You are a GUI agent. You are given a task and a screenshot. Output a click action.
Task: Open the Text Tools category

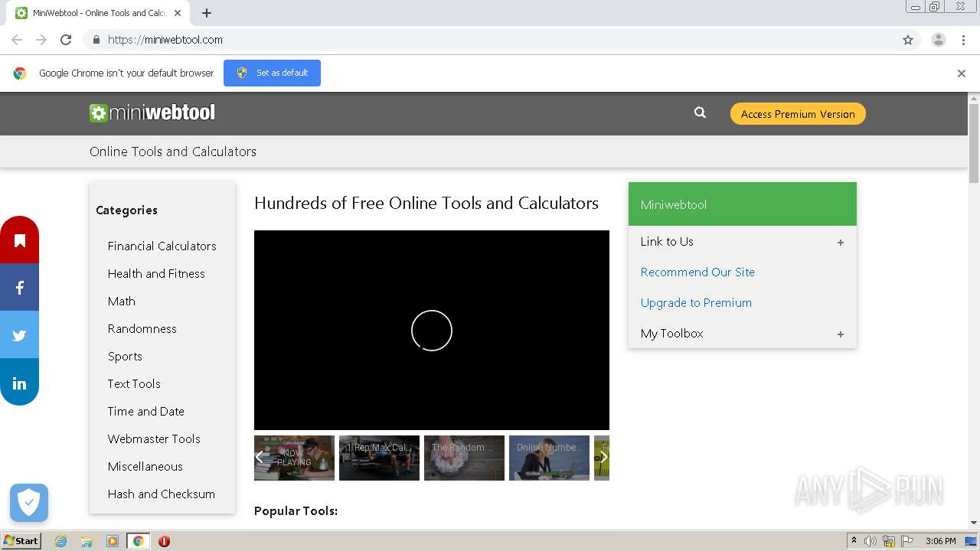coord(134,384)
